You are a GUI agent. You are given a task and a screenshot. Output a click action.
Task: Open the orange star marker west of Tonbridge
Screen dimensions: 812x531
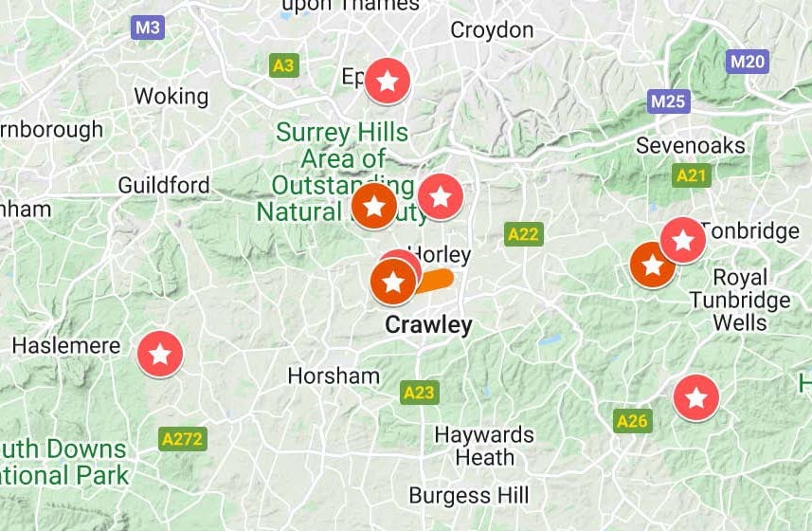[x=652, y=265]
